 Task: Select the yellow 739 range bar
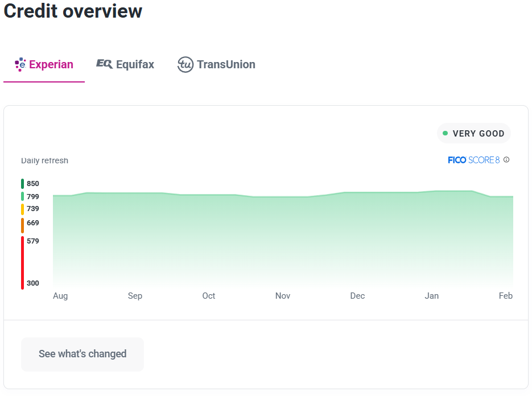22,209
